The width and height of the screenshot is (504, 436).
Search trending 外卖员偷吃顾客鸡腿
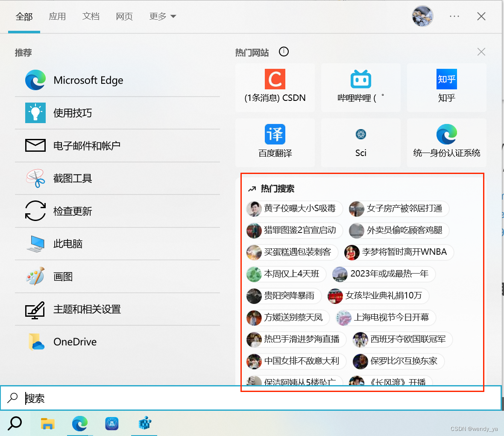coord(399,230)
